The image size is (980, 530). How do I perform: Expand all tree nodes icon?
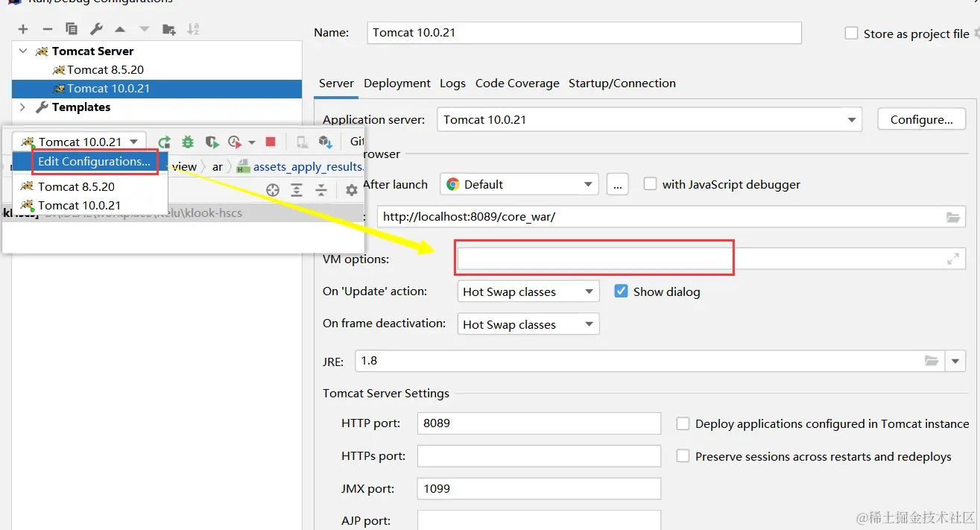tap(297, 190)
